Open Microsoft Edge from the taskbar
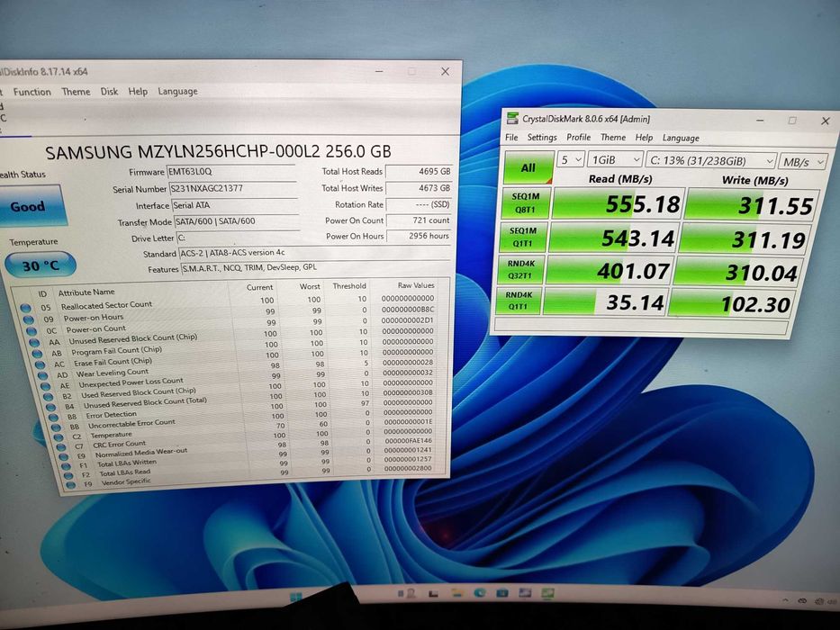This screenshot has height=630, width=840. click(480, 593)
